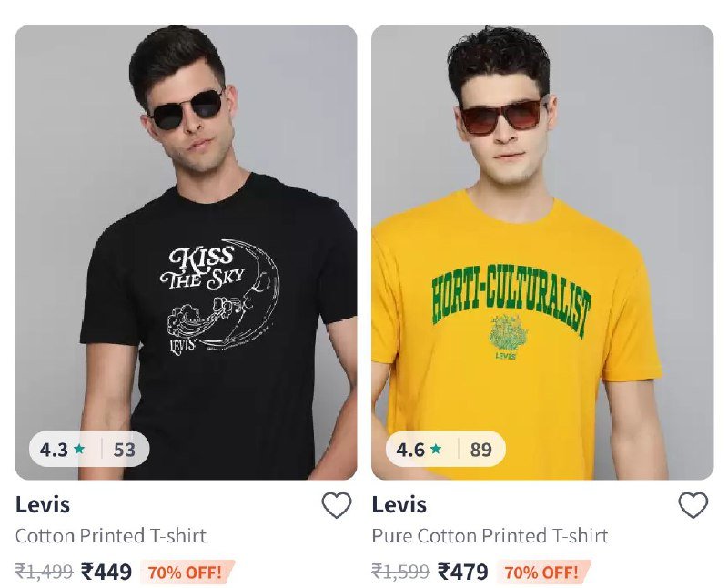Click the struck-through ₹1,499 original price
The width and height of the screenshot is (728, 588).
(44, 572)
